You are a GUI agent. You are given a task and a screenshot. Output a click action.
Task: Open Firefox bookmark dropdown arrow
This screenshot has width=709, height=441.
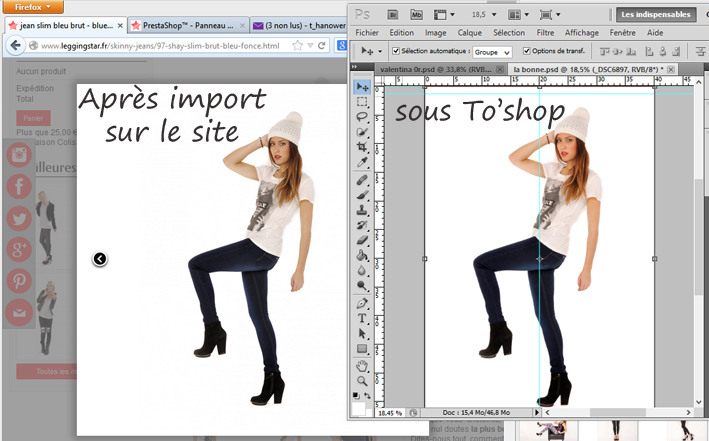(310, 45)
